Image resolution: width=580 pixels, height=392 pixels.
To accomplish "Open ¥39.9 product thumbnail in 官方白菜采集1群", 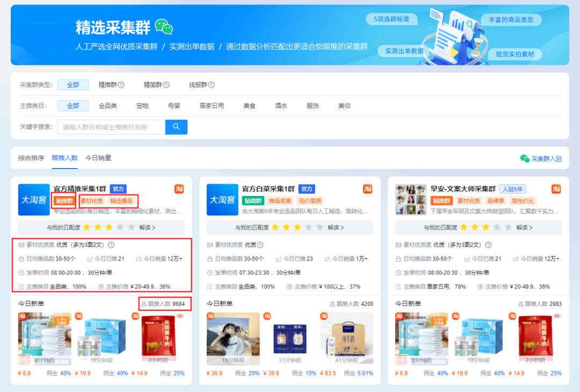I will [x=290, y=338].
